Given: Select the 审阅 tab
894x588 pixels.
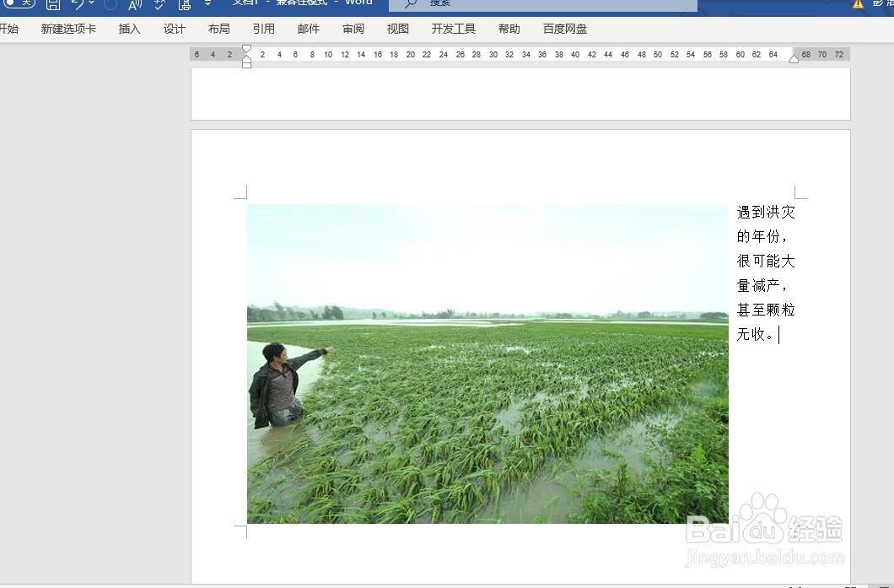Looking at the screenshot, I should point(353,29).
